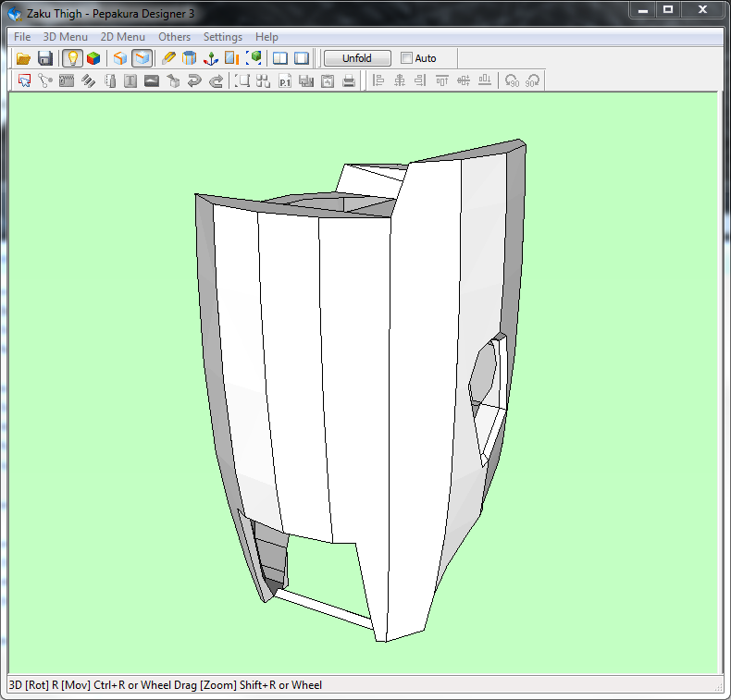The width and height of the screenshot is (731, 700).
Task: Enable the Auto checkbox
Action: 407,58
